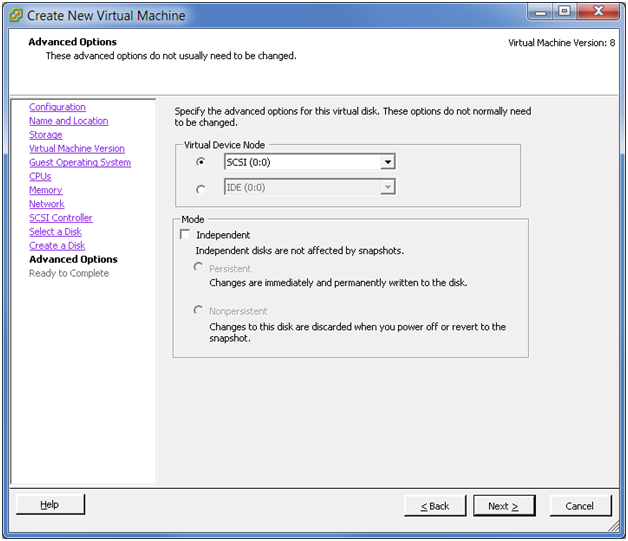Go to the Guest Operating System step
This screenshot has height=541, width=628.
click(x=80, y=163)
